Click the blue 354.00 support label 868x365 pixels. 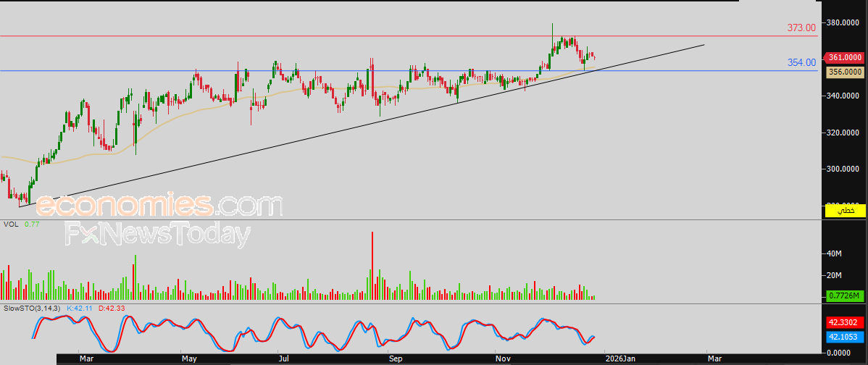801,62
